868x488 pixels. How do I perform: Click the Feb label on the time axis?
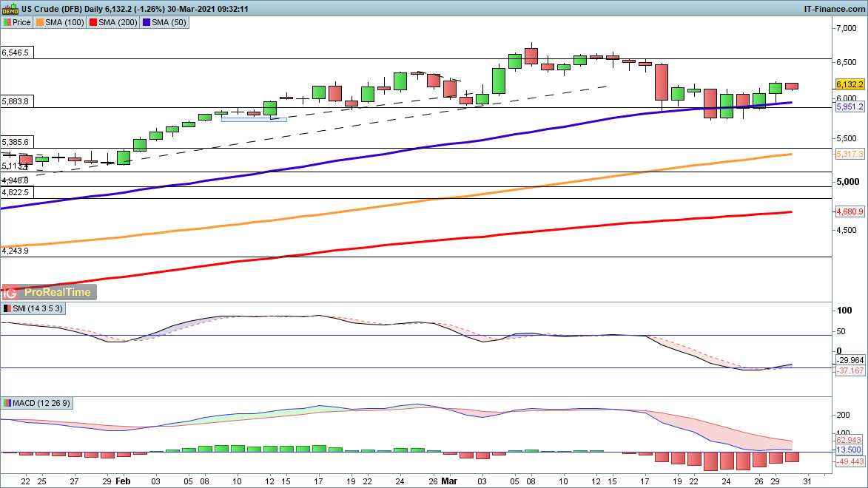pyautogui.click(x=124, y=480)
